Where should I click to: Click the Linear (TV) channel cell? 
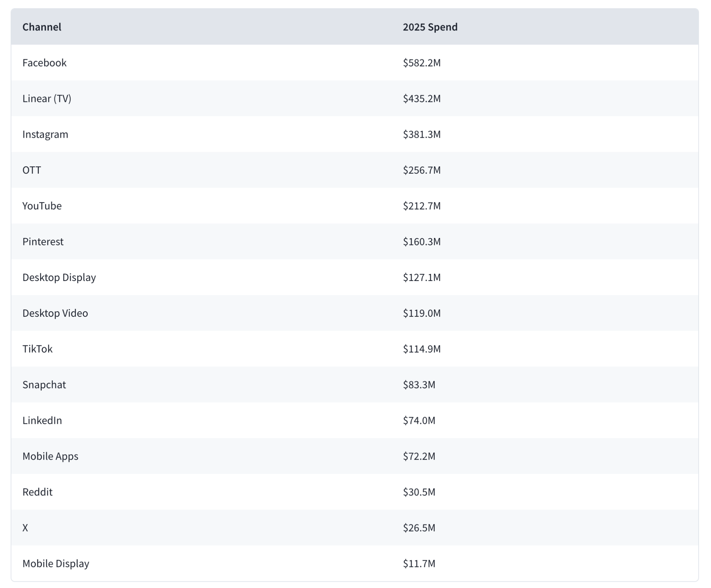click(47, 98)
